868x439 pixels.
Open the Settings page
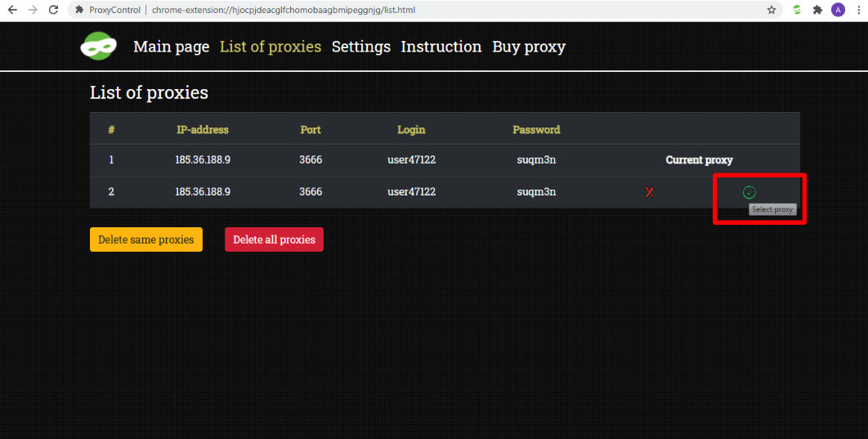coord(361,47)
